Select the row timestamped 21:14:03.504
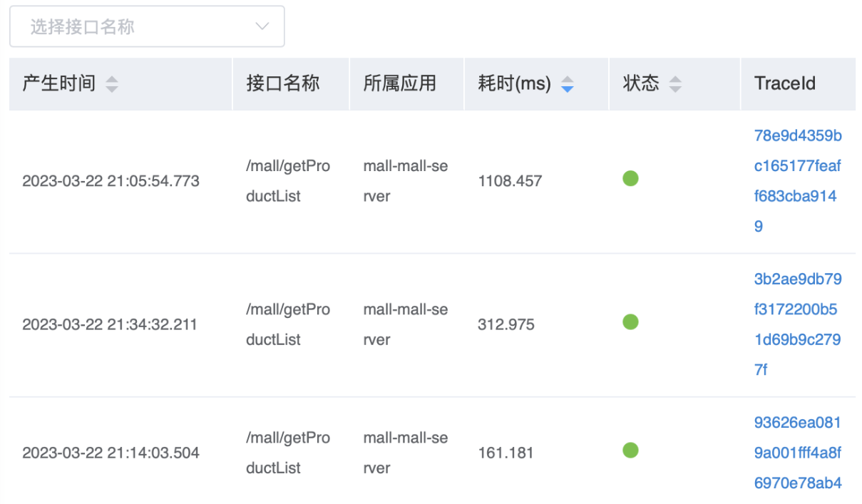Image resolution: width=862 pixels, height=504 pixels. [x=111, y=453]
